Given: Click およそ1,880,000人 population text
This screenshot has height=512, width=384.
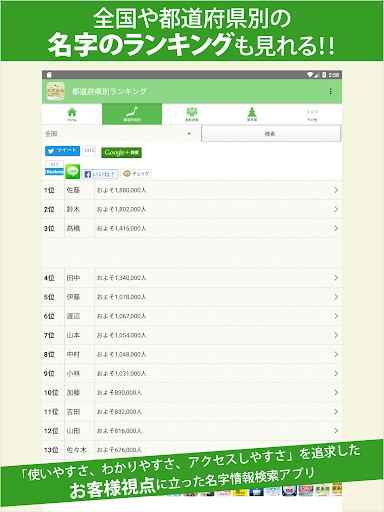Looking at the screenshot, I should click(121, 190).
